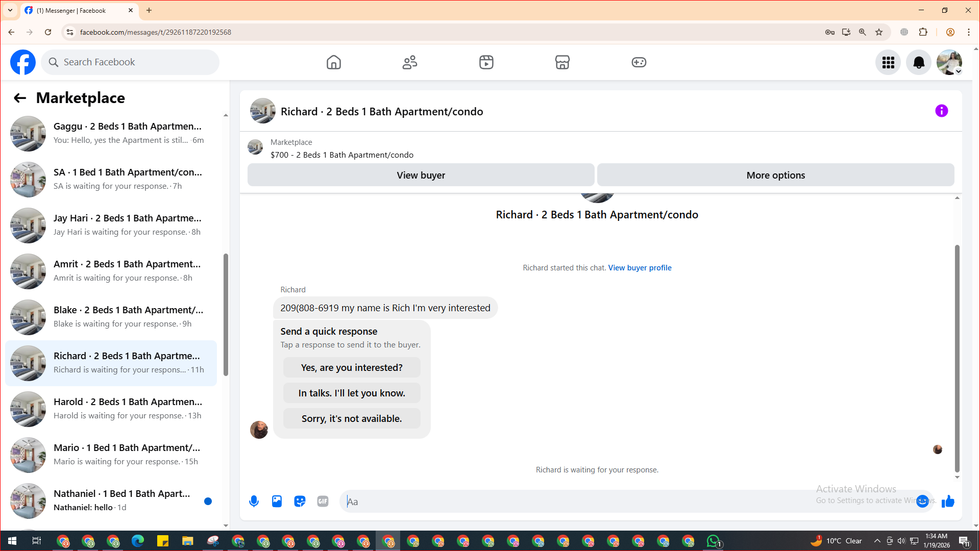Open the notifications bell
Screen dimensions: 980x551
click(x=919, y=62)
